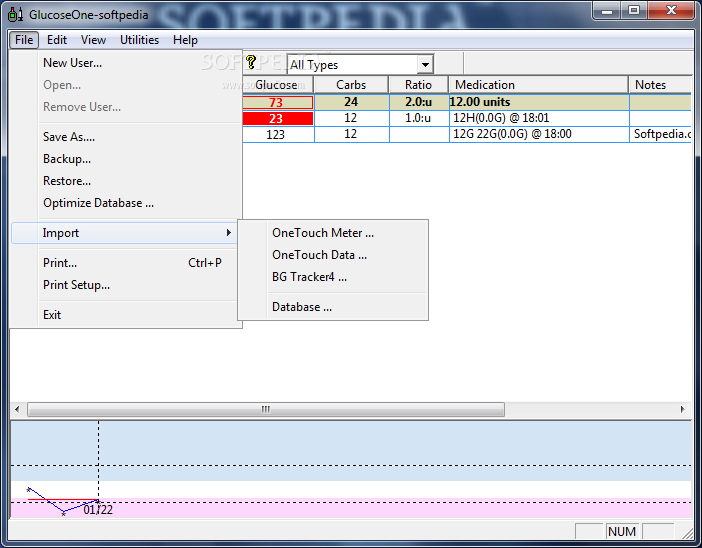
Task: Open the File menu
Action: tap(24, 40)
